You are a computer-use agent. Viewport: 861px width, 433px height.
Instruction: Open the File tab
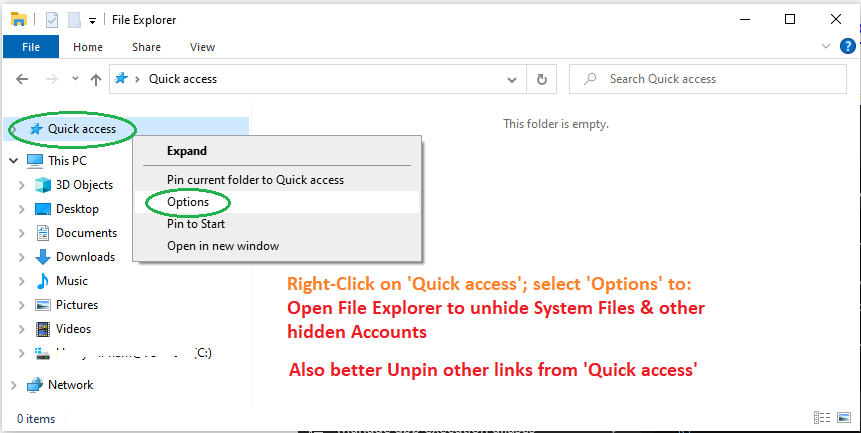tap(31, 47)
